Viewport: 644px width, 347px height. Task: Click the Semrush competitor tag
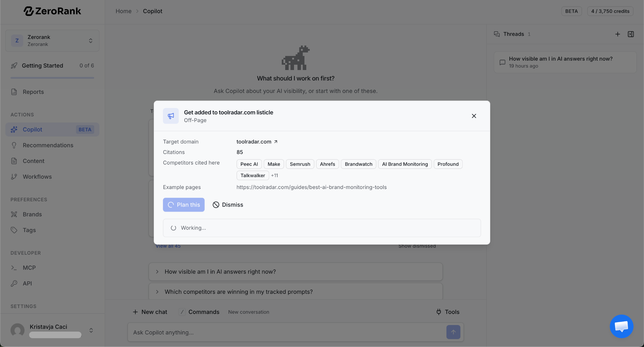pos(300,164)
